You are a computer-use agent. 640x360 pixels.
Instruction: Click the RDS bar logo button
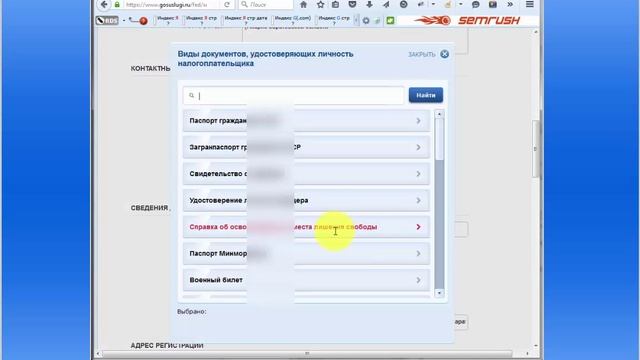pos(107,20)
